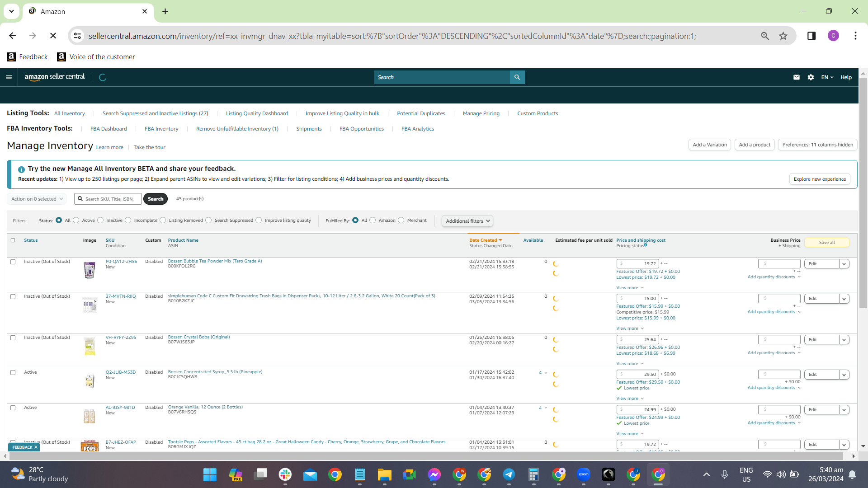The image size is (868, 488).
Task: Expand View more under Crystal Boba pricing
Action: (630, 364)
